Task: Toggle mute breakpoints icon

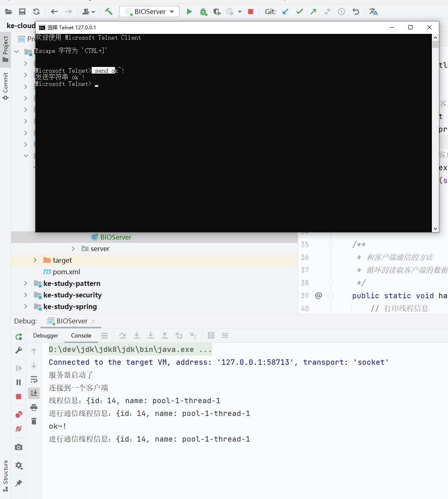Action: 19,429
